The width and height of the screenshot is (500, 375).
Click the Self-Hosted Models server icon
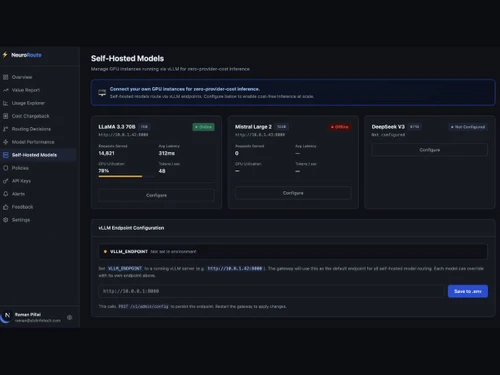tap(5, 155)
